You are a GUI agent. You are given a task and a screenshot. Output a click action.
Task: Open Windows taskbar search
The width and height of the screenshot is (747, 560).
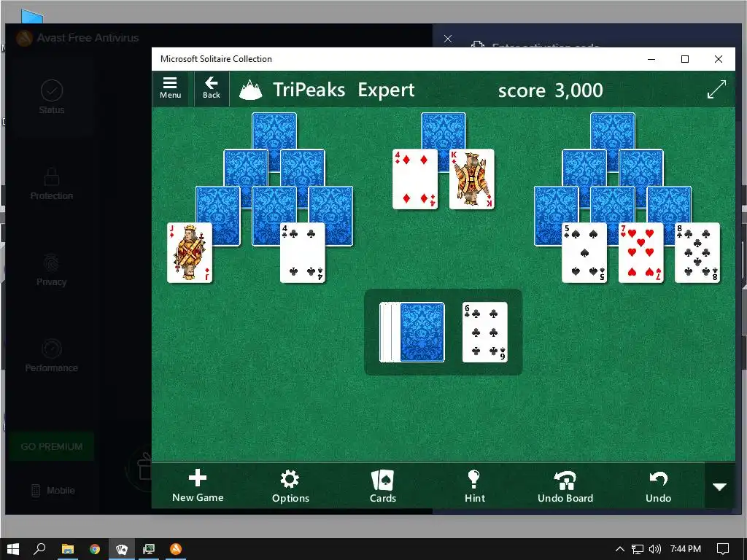pyautogui.click(x=39, y=549)
